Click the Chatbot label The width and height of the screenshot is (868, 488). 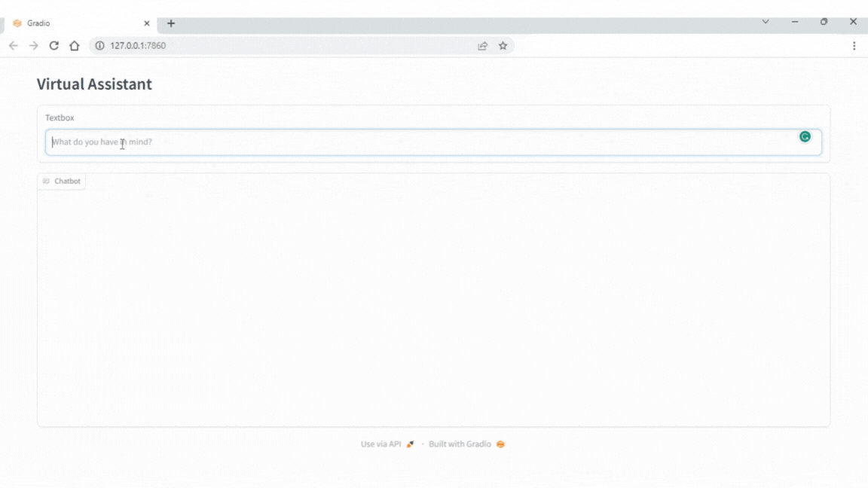pos(62,181)
